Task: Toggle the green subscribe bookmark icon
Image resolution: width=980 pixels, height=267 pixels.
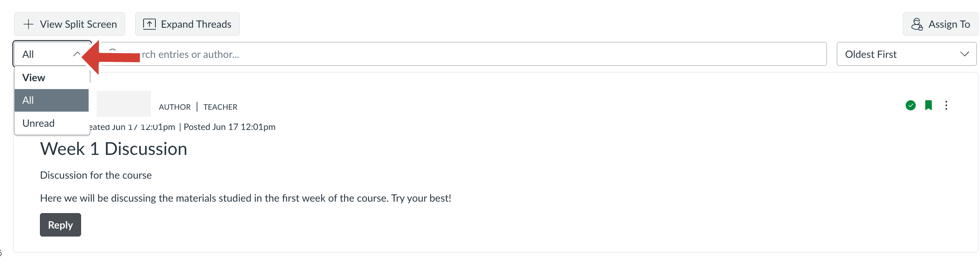Action: [x=929, y=105]
